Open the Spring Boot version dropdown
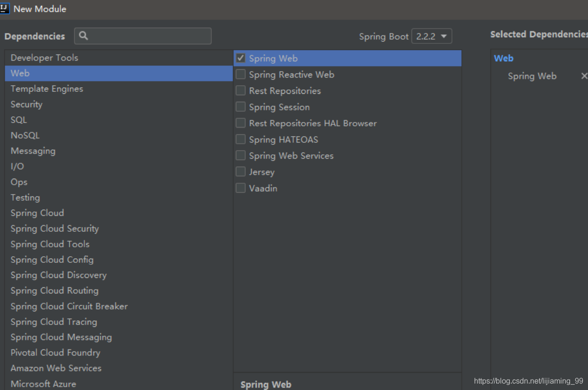The image size is (588, 390). click(432, 36)
